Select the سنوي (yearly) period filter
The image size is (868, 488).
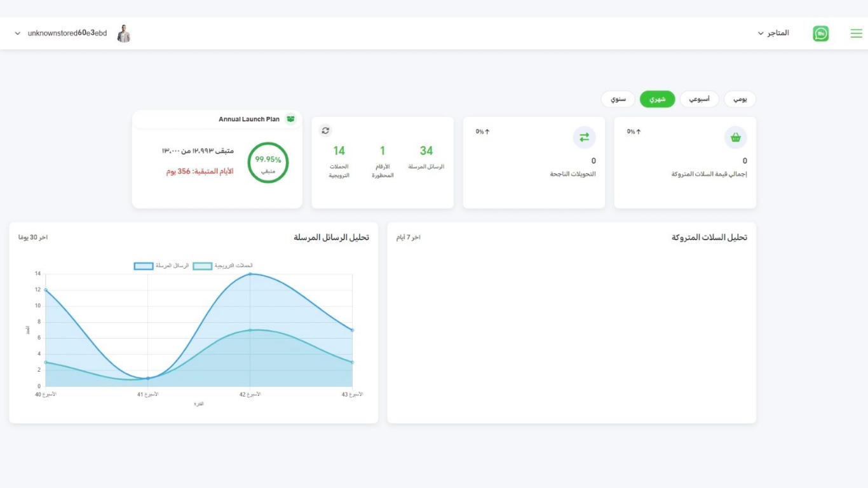[618, 99]
